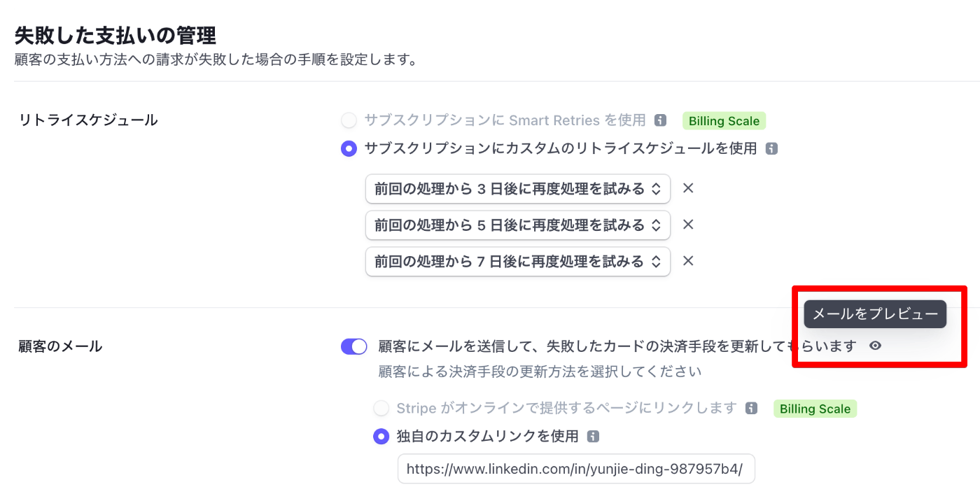Expand the 7 日後 retry dropdown
Image resolution: width=980 pixels, height=501 pixels.
tap(517, 262)
